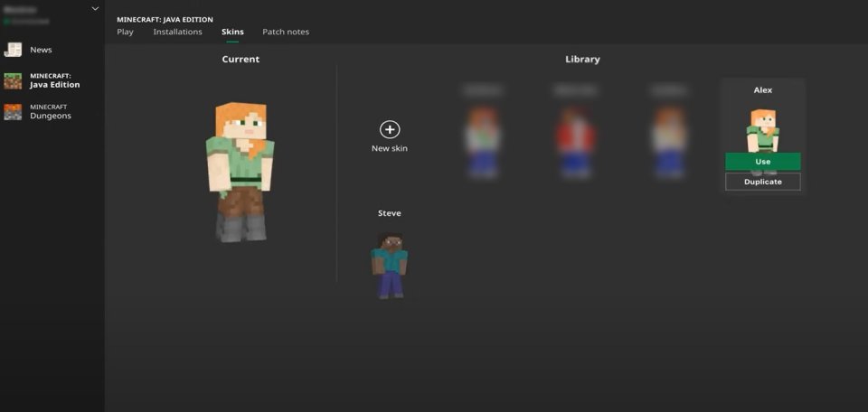Viewport: 868px width, 412px height.
Task: Expand the account dropdown chevron
Action: pos(95,9)
